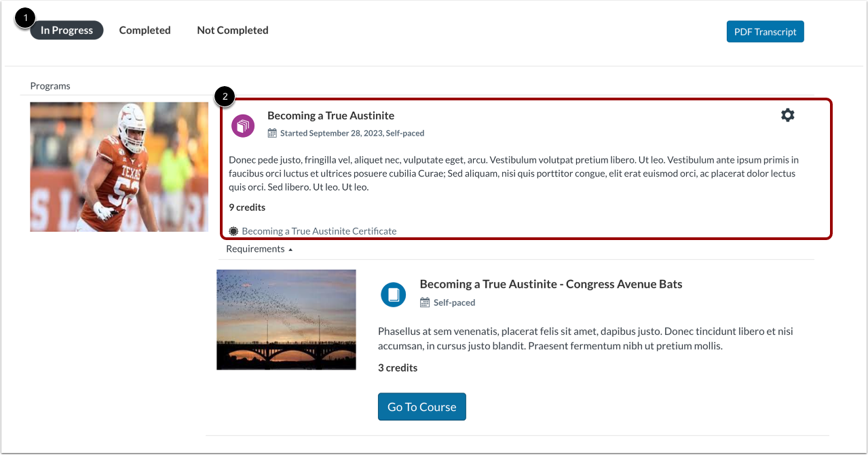This screenshot has width=868, height=455.
Task: Open the program settings gear icon
Action: tap(787, 115)
